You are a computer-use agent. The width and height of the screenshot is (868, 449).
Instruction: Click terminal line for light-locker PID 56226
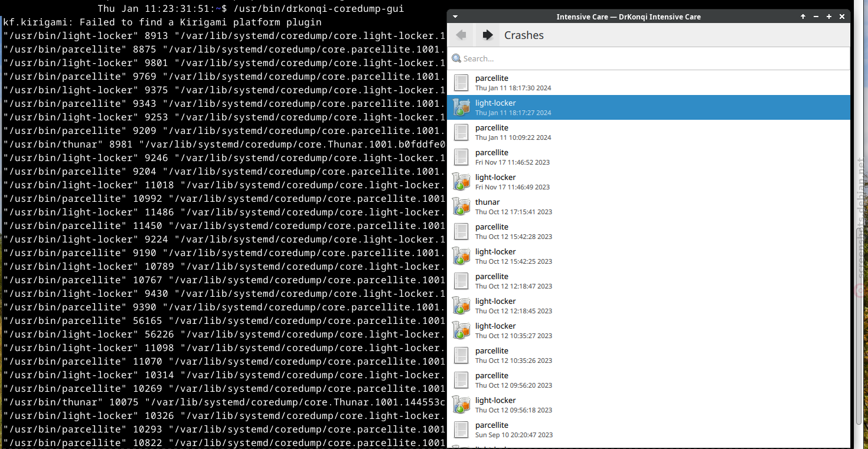(224, 335)
